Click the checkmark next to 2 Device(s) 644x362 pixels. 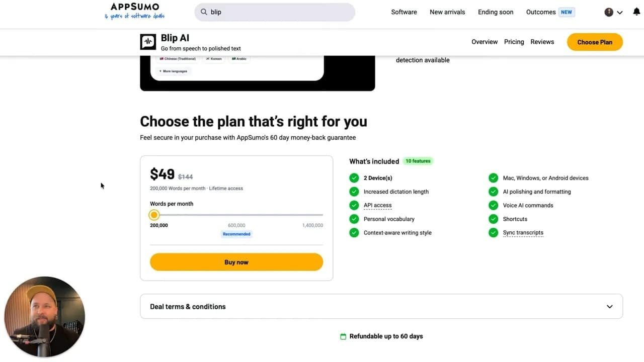[354, 178]
